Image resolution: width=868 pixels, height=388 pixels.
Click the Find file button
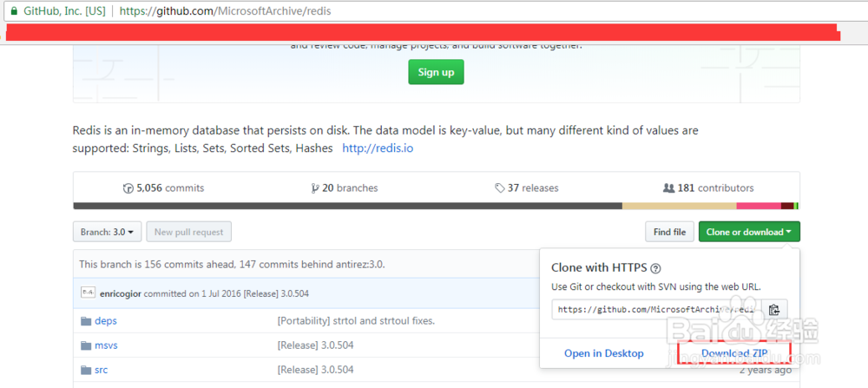(x=669, y=232)
